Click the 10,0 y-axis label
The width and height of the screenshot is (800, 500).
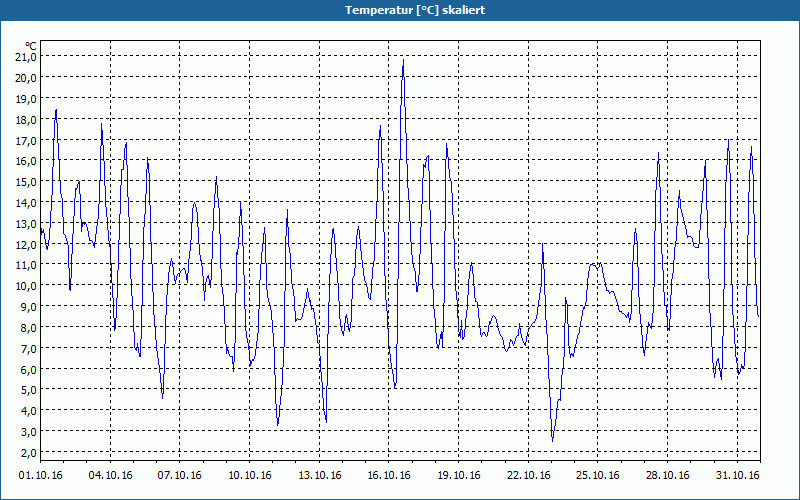[x=27, y=286]
